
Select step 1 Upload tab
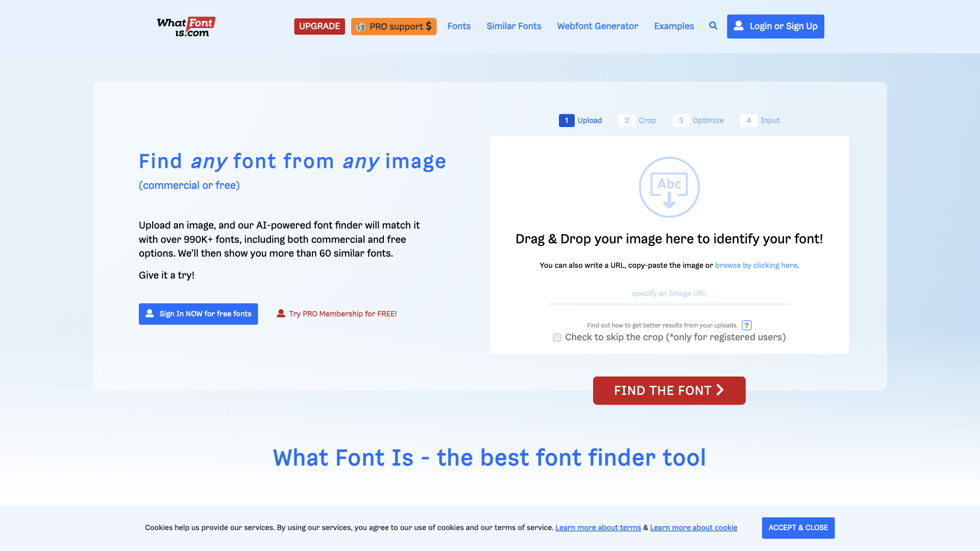pyautogui.click(x=580, y=120)
